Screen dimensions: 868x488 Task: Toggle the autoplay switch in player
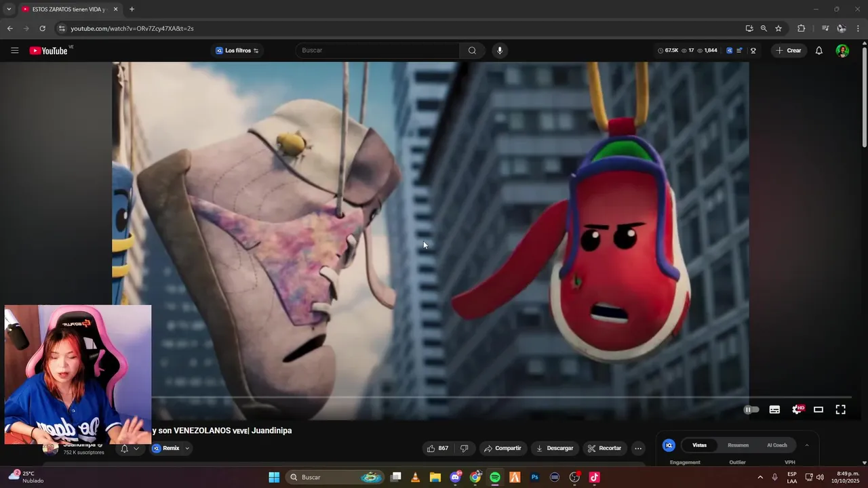[751, 409]
